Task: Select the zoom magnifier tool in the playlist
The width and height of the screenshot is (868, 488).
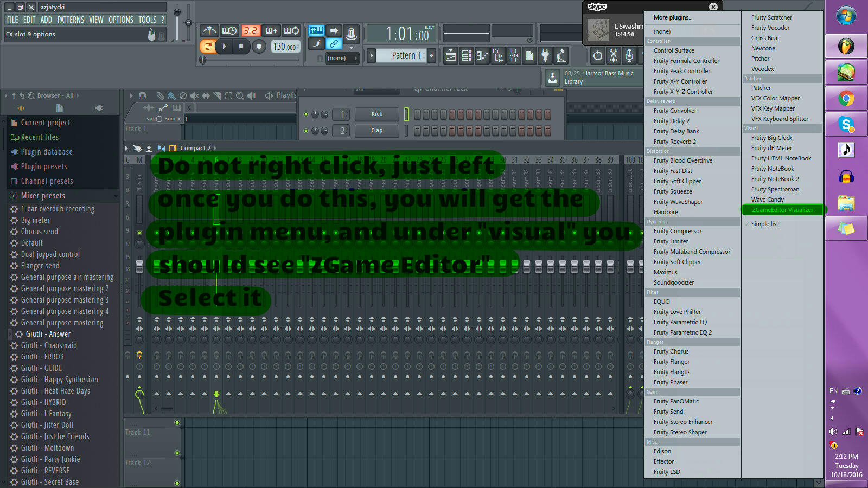Action: (240, 95)
